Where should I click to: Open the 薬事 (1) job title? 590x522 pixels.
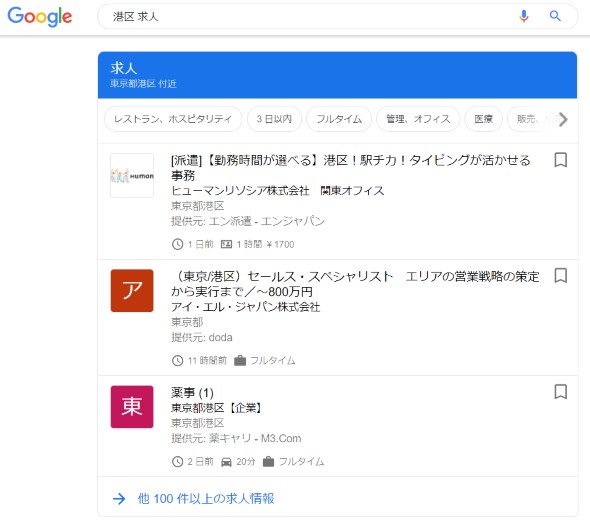[x=192, y=393]
